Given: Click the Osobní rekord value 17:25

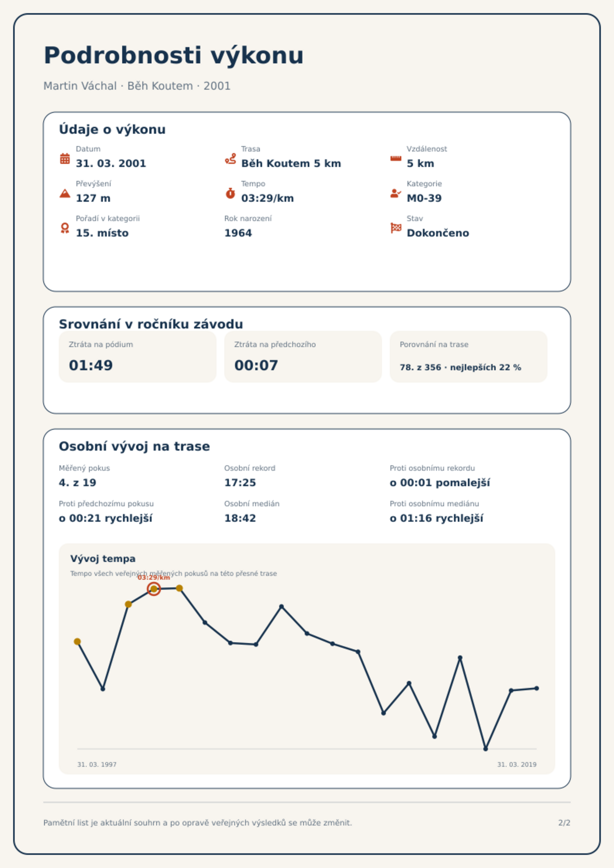Looking at the screenshot, I should (x=240, y=483).
